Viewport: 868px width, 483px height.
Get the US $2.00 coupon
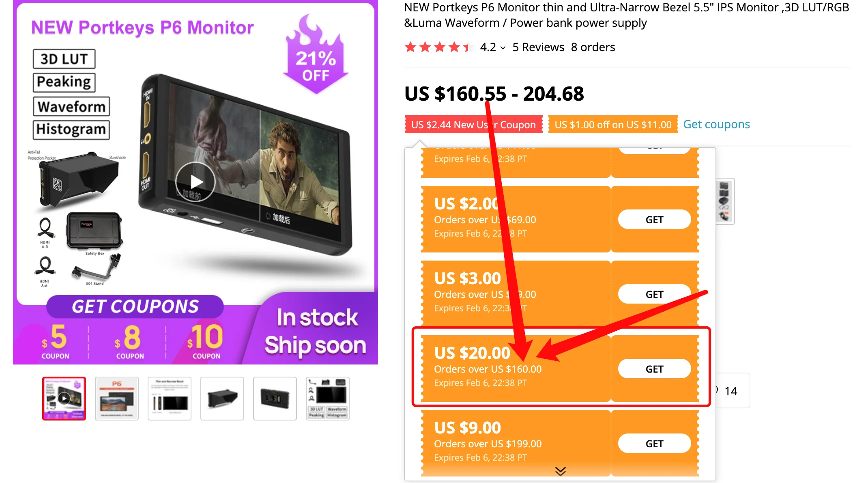tap(654, 220)
